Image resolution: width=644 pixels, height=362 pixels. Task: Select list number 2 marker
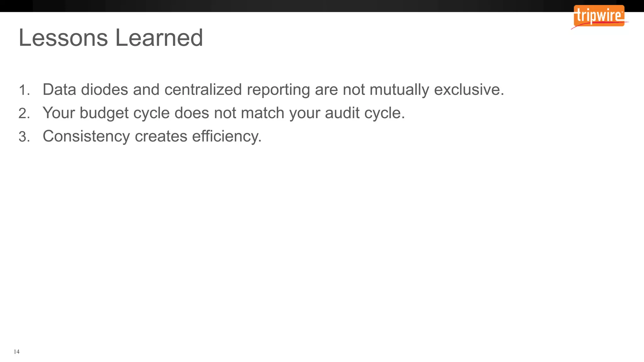[x=24, y=113]
